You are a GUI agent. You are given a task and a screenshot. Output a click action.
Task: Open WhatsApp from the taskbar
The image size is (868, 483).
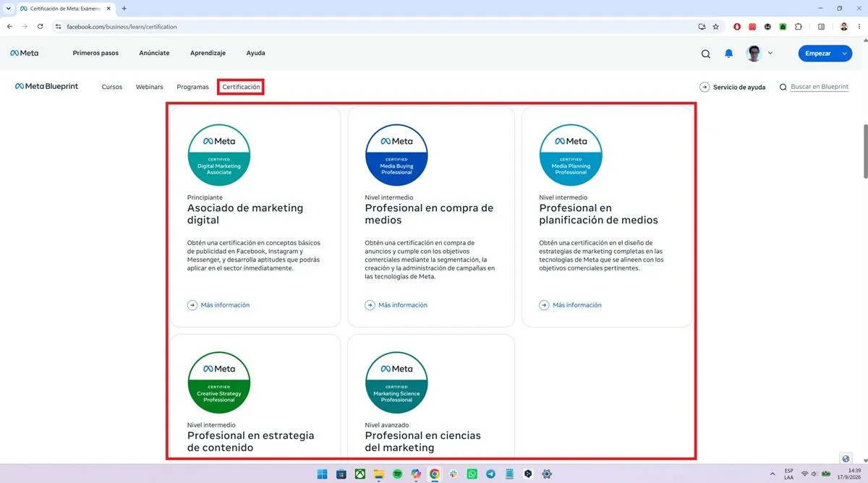472,474
